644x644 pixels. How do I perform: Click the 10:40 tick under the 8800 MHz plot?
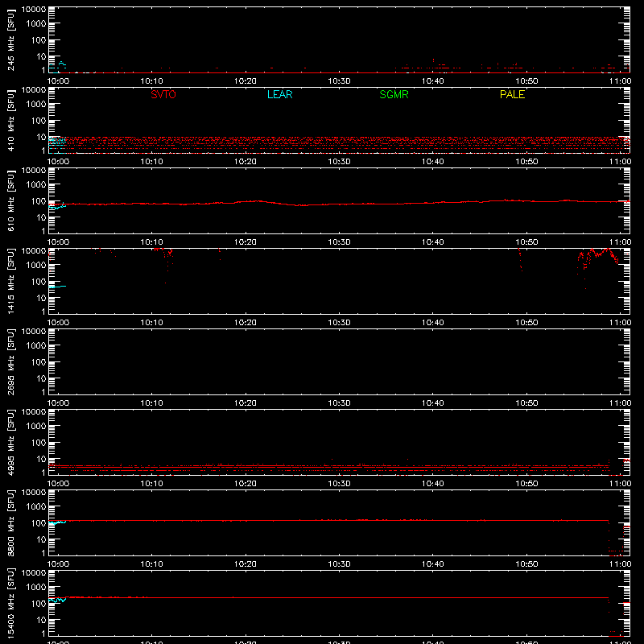tap(433, 564)
